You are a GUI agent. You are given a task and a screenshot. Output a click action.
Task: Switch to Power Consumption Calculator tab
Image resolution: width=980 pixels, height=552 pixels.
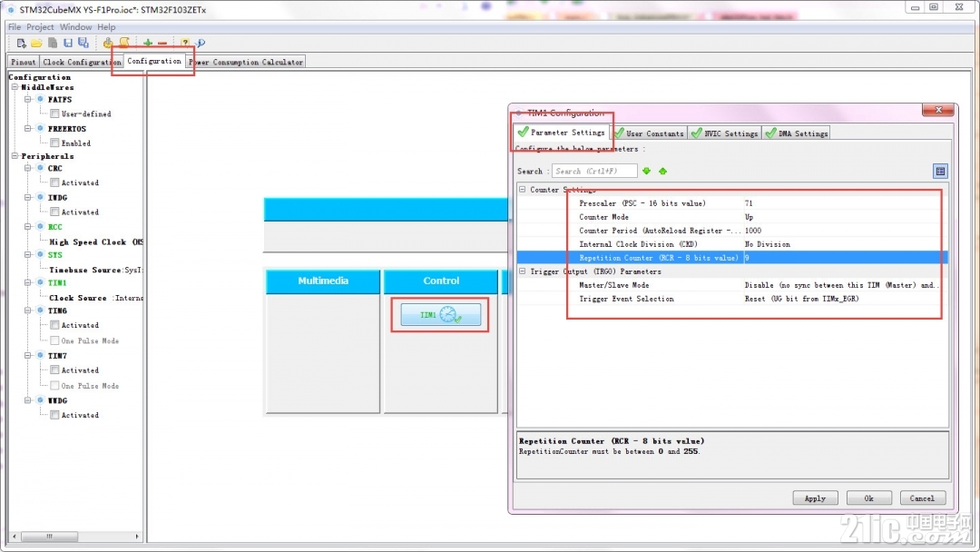(x=246, y=62)
